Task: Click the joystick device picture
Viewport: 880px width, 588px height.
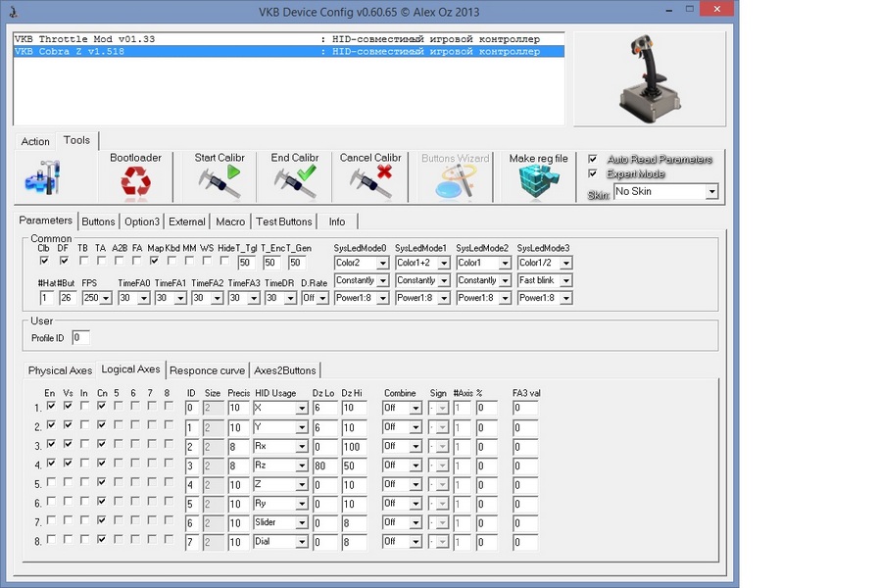Action: coord(650,78)
